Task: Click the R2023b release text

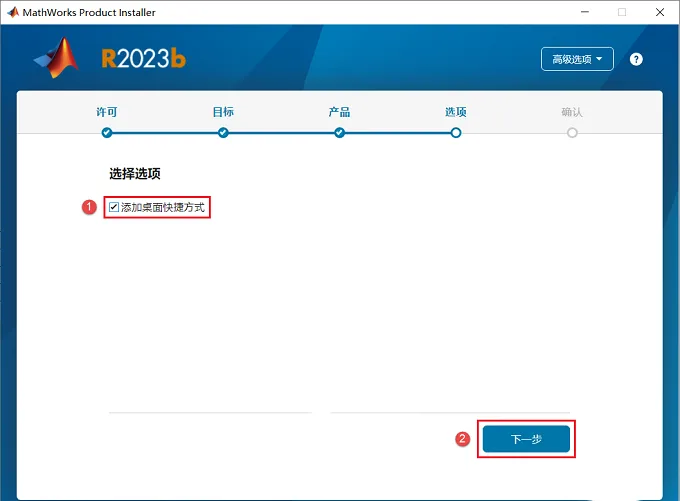Action: tap(144, 59)
